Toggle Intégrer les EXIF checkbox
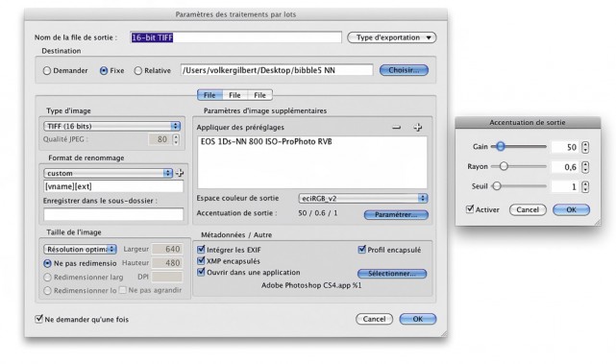This screenshot has height=364, width=616. tap(201, 250)
